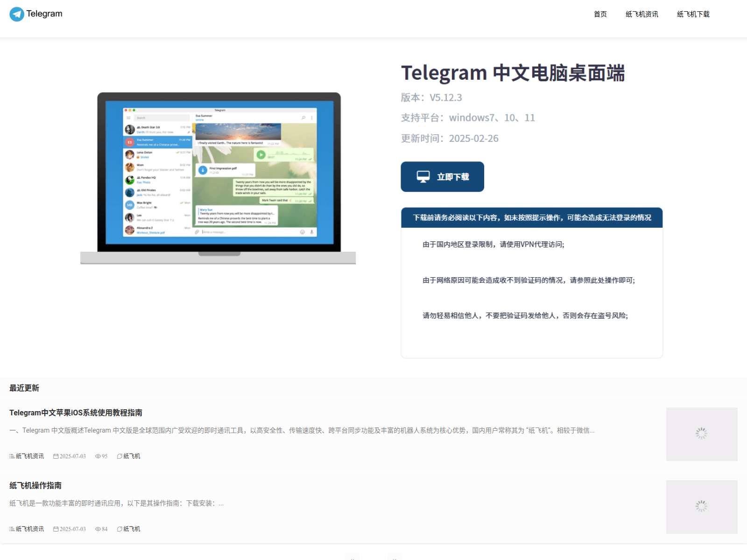747x560 pixels.
Task: Click the loading thumbnail of 纸飞机操作指南
Action: click(702, 507)
